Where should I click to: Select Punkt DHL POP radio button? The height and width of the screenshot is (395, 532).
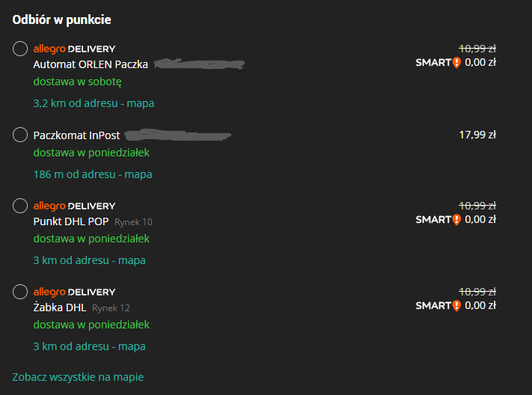click(20, 206)
